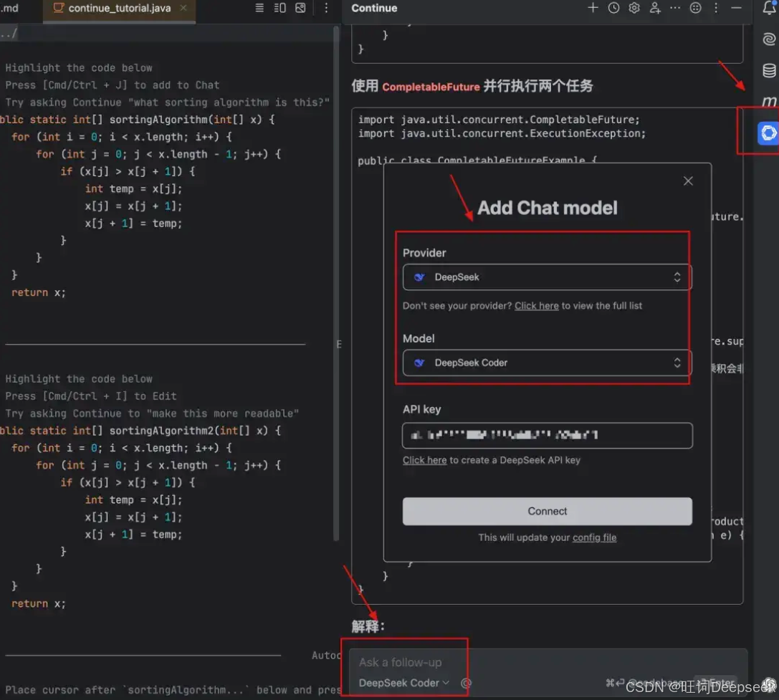Click the sortingAlgorithm2 method declaration line
This screenshot has width=779, height=700.
pyautogui.click(x=140, y=431)
